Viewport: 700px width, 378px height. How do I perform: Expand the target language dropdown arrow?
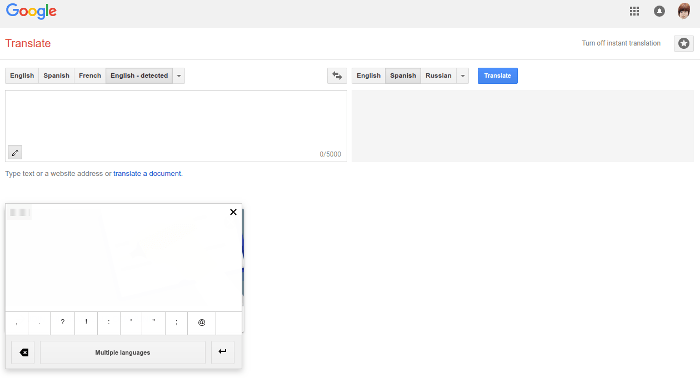(462, 76)
